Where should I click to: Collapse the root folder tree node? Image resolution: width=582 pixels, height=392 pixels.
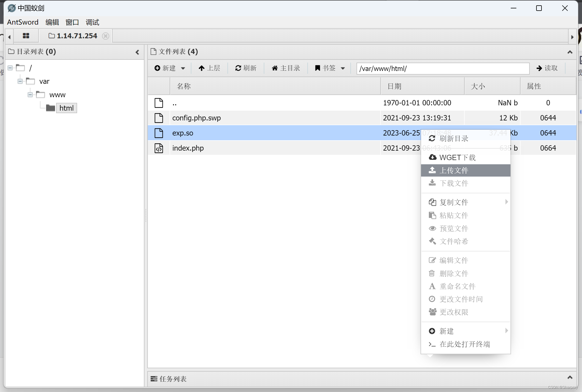tap(10, 68)
